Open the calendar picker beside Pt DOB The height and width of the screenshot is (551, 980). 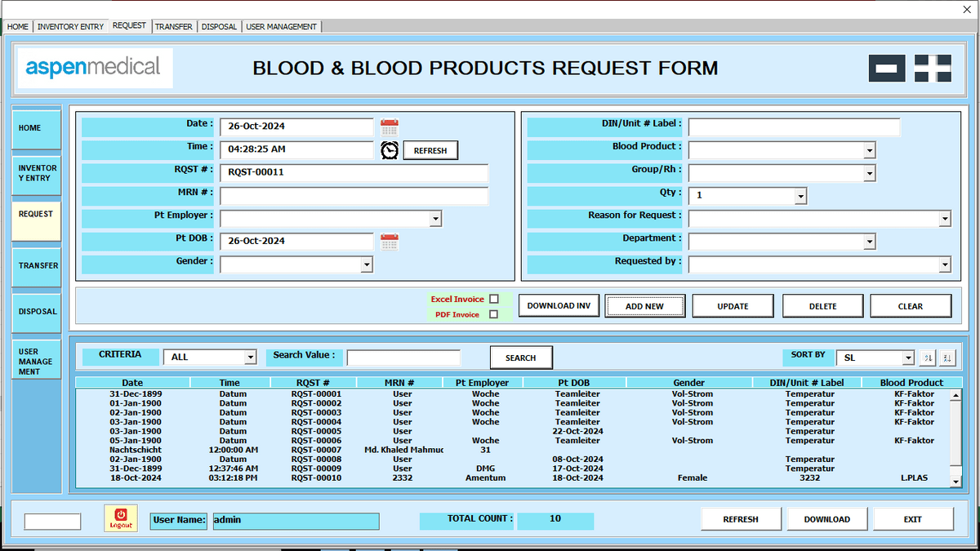390,242
